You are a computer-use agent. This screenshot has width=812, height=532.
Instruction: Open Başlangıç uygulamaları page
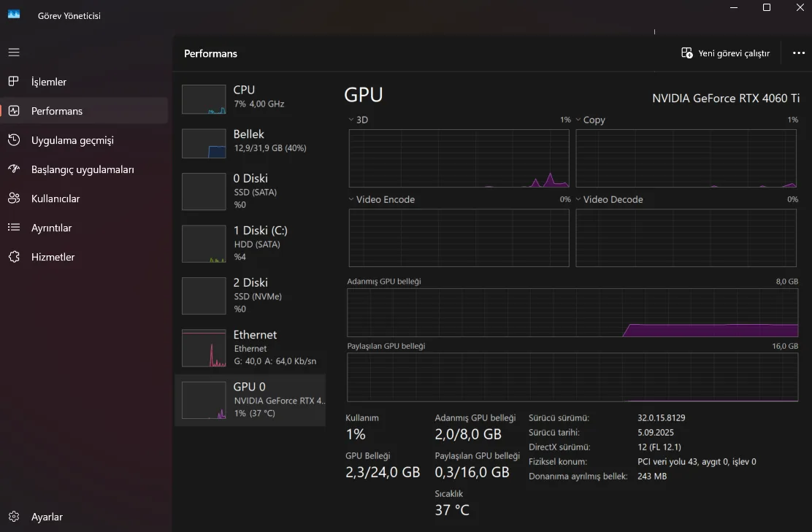pyautogui.click(x=85, y=169)
